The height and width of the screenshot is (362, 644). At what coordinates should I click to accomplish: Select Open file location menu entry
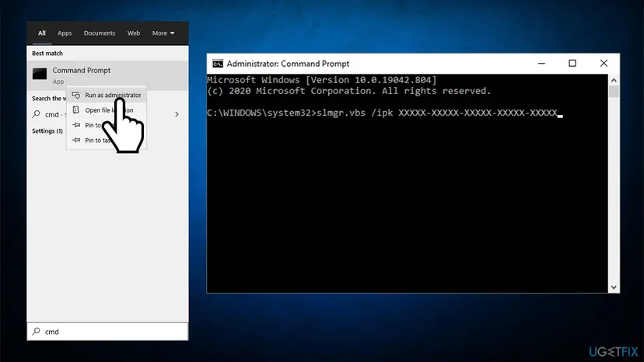(x=107, y=110)
